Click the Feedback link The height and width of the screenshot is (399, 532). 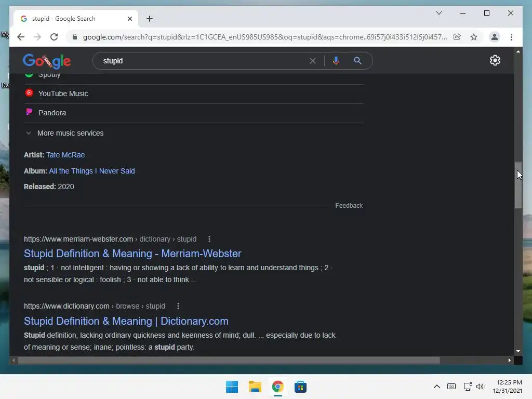pos(349,206)
